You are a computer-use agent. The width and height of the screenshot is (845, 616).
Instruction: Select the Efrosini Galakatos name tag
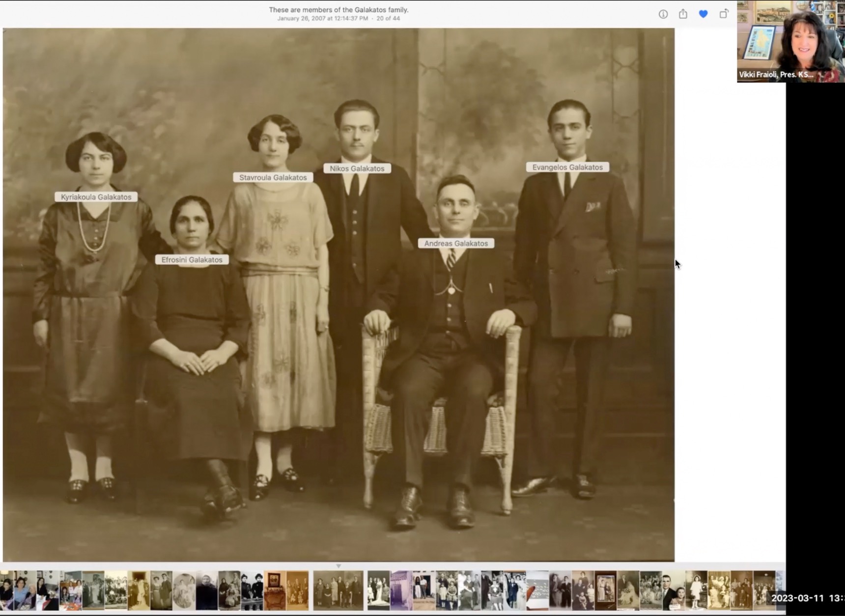click(192, 260)
